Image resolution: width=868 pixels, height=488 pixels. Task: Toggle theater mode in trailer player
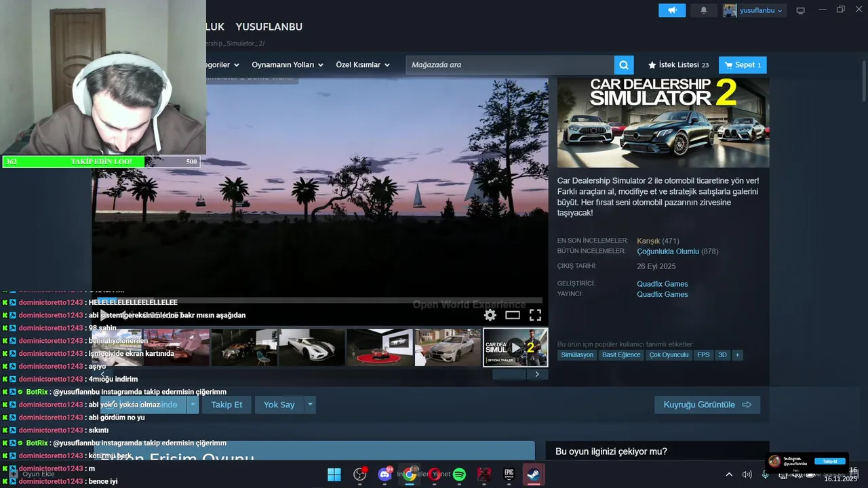tap(513, 315)
